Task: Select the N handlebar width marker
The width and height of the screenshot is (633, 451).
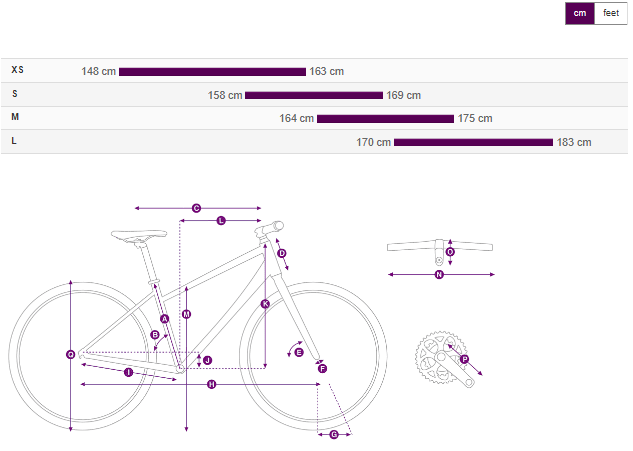Action: 439,274
